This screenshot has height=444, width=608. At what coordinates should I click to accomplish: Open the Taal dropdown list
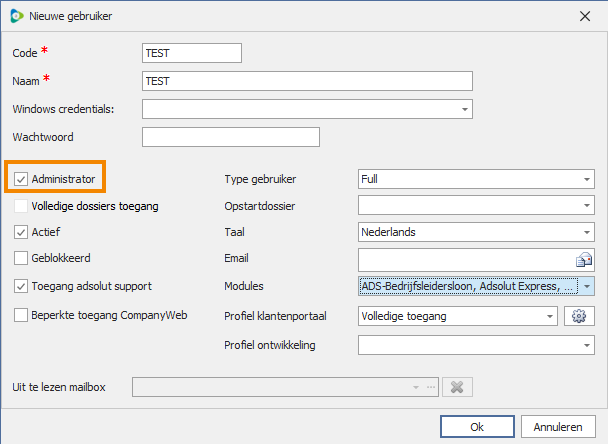(x=586, y=232)
